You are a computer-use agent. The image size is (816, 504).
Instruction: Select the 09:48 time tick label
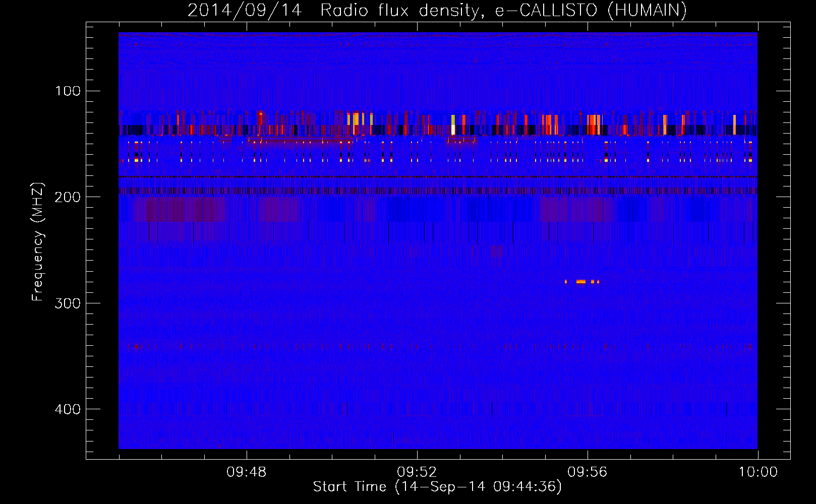[247, 472]
